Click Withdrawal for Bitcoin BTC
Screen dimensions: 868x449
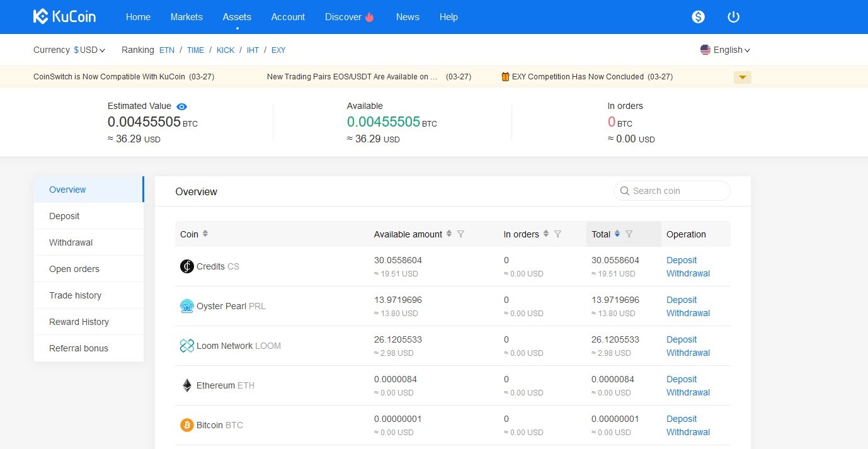click(688, 432)
